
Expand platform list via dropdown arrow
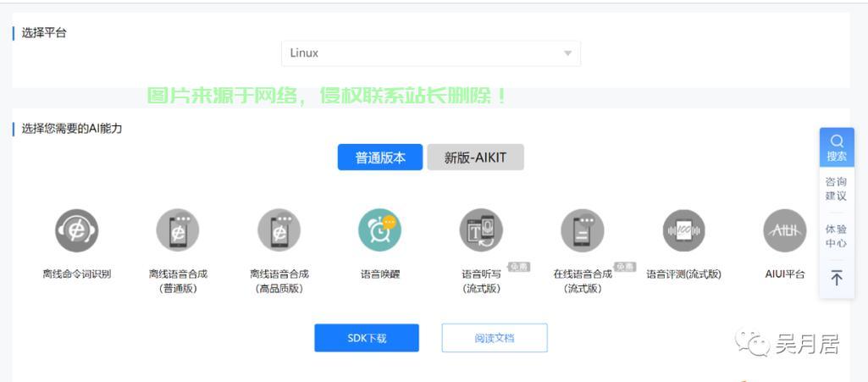(x=567, y=53)
